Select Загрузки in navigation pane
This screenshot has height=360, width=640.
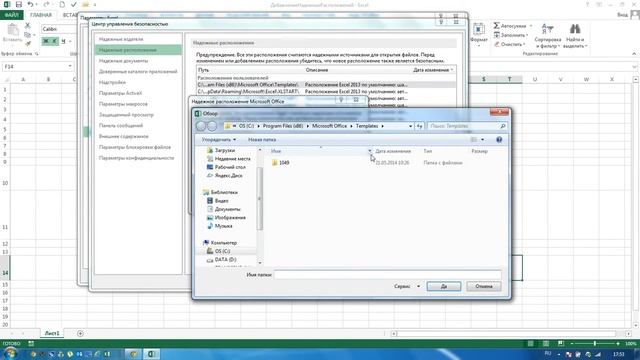pos(224,150)
